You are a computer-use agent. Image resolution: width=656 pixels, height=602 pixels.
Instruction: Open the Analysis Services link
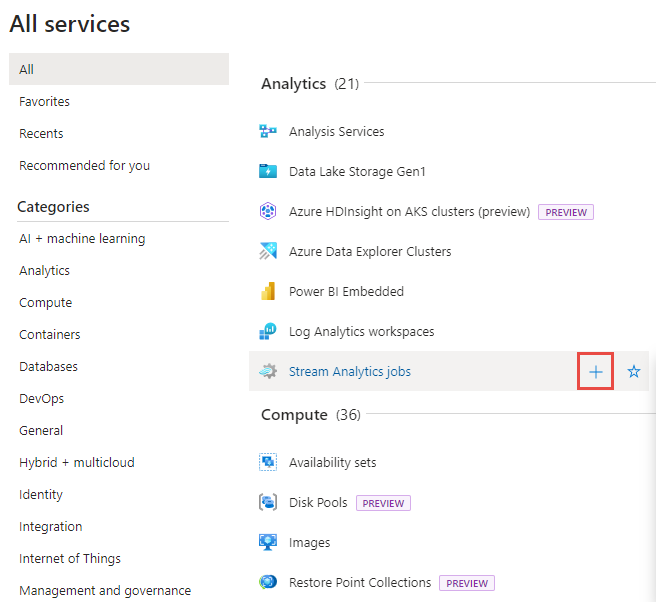click(337, 131)
